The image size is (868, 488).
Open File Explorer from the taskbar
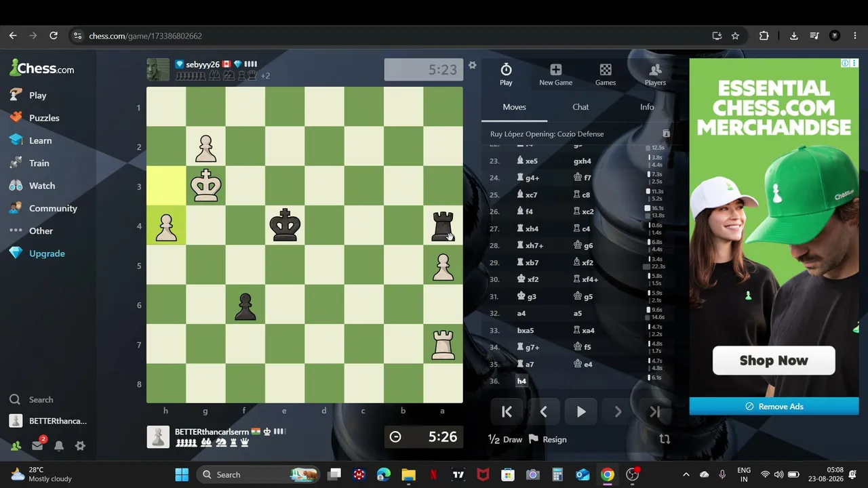pyautogui.click(x=408, y=474)
